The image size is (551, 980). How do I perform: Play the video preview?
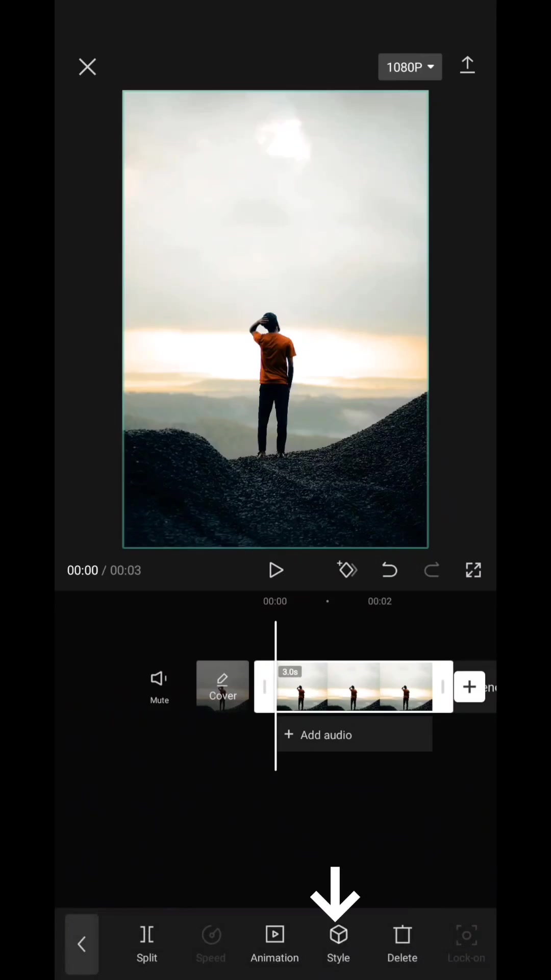(x=276, y=570)
